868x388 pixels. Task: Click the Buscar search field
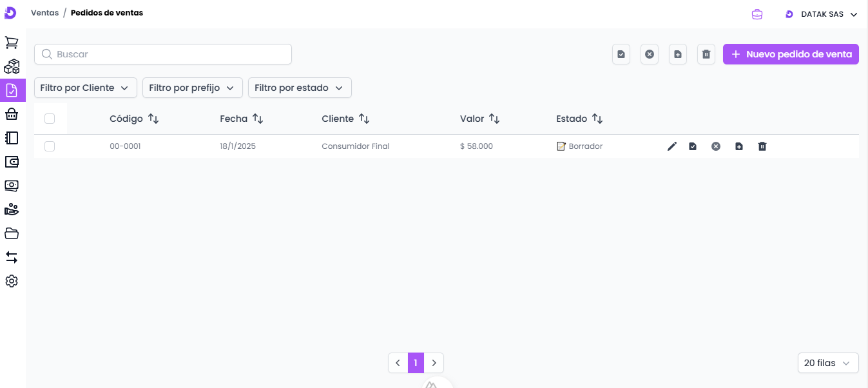[x=163, y=54]
